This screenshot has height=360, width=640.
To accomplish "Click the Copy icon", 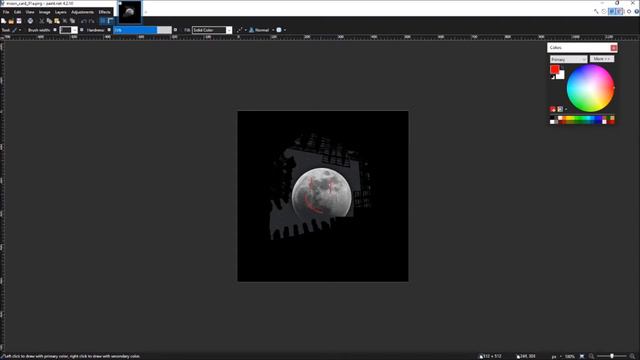I will pos(49,21).
